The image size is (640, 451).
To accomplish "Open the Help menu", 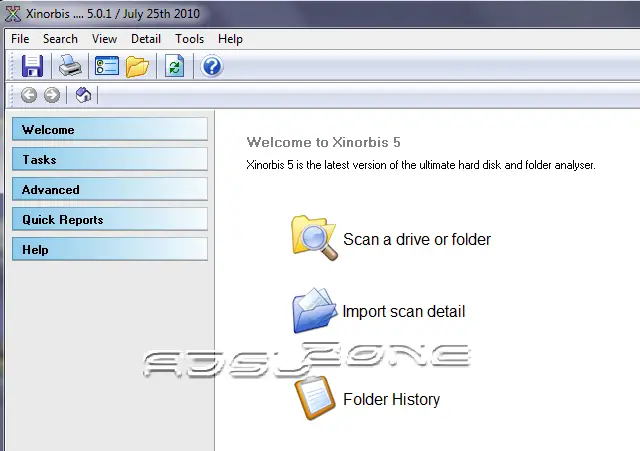I will click(230, 39).
